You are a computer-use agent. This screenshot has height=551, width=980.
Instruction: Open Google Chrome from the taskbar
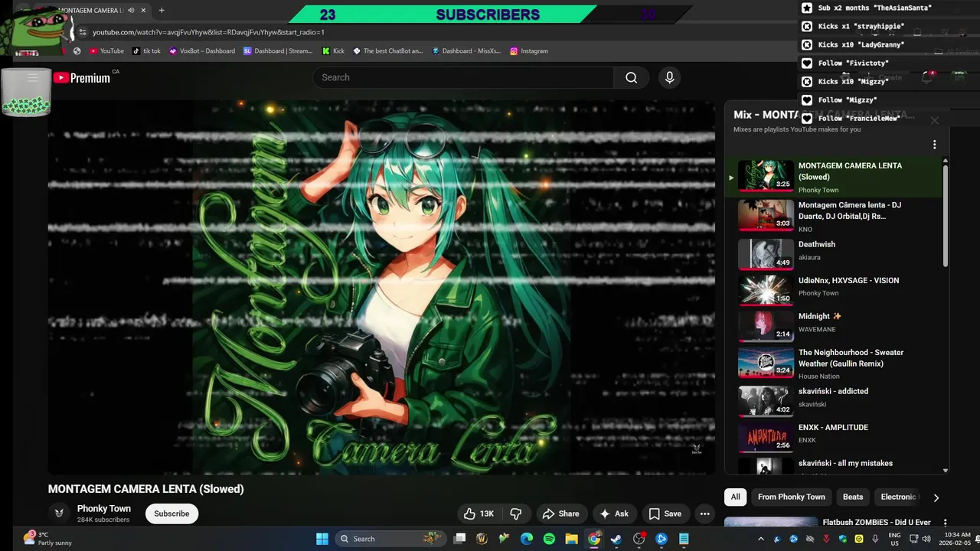point(594,539)
